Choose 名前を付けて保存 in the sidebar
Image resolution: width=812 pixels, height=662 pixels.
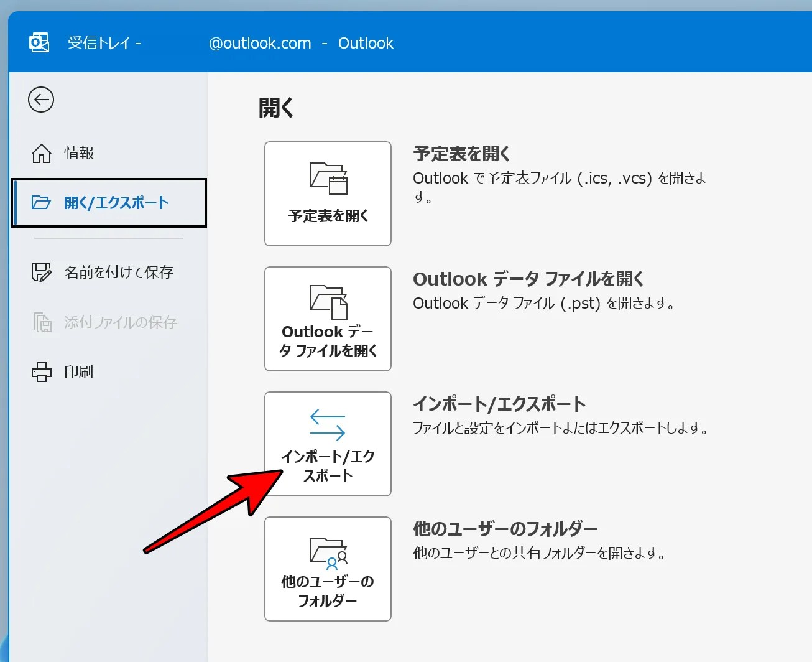pyautogui.click(x=108, y=273)
